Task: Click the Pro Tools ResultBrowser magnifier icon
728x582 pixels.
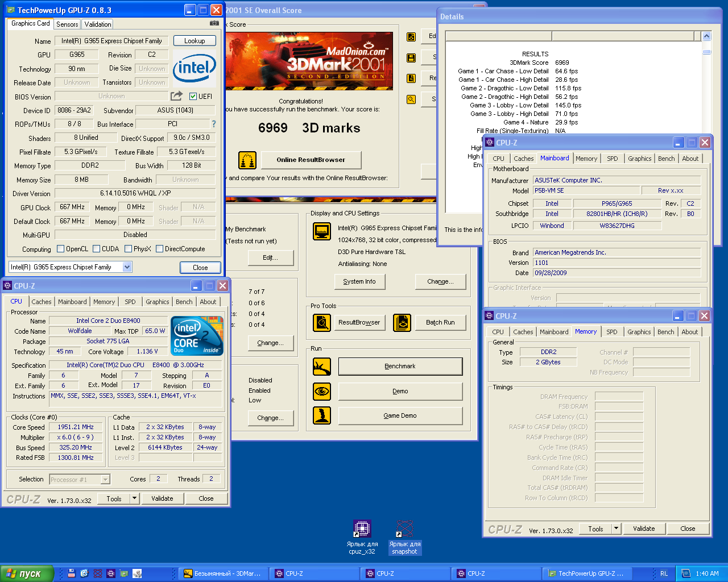Action: [322, 323]
